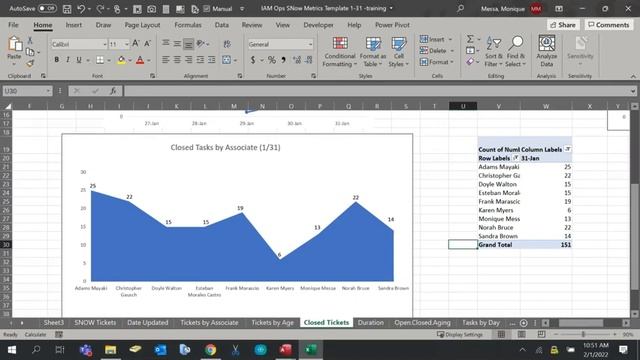640x360 pixels.
Task: Switch to Page Layout view
Action: [x=521, y=334]
